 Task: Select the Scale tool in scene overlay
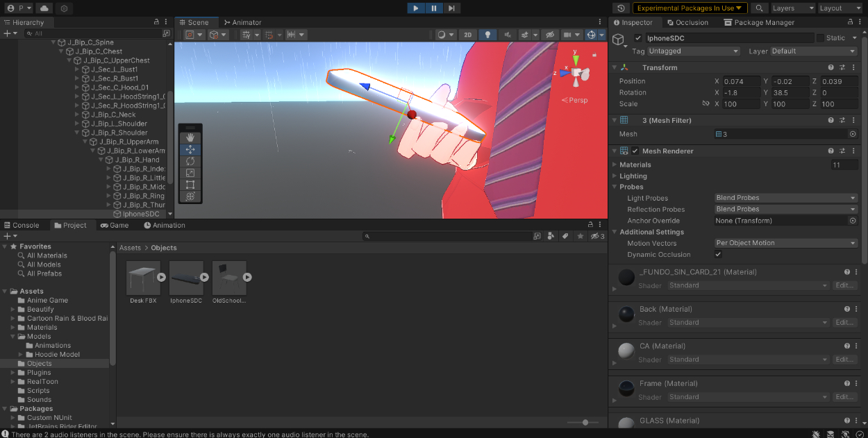pyautogui.click(x=190, y=173)
